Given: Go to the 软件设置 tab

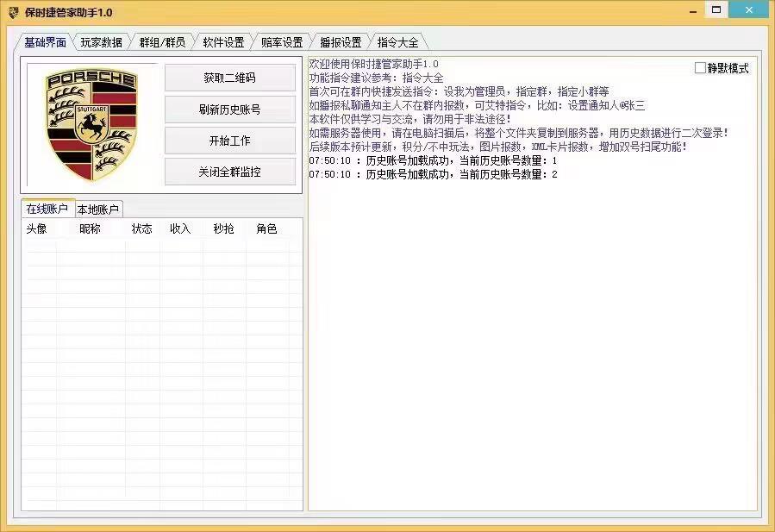Looking at the screenshot, I should point(223,42).
